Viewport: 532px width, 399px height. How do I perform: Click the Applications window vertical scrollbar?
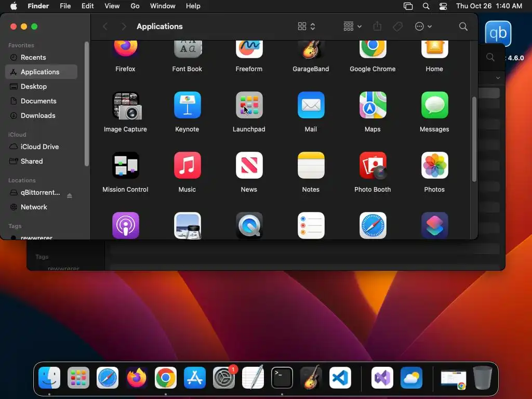point(474,139)
